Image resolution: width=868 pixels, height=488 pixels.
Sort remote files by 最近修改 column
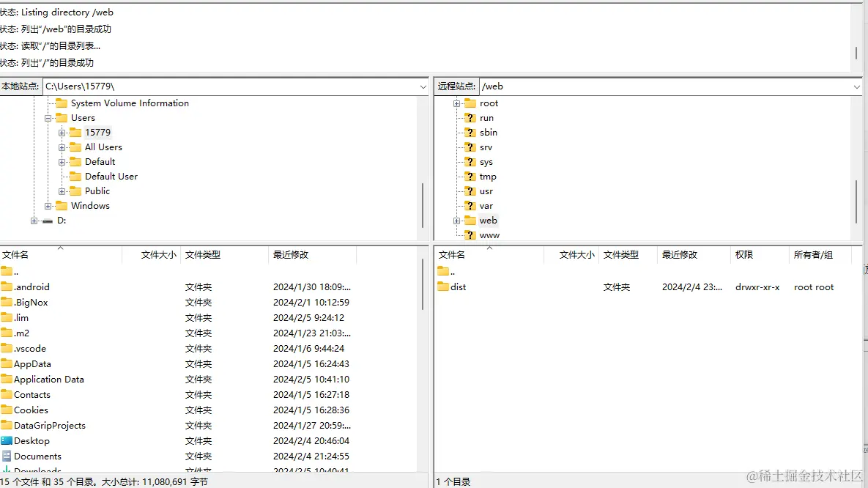(x=694, y=255)
